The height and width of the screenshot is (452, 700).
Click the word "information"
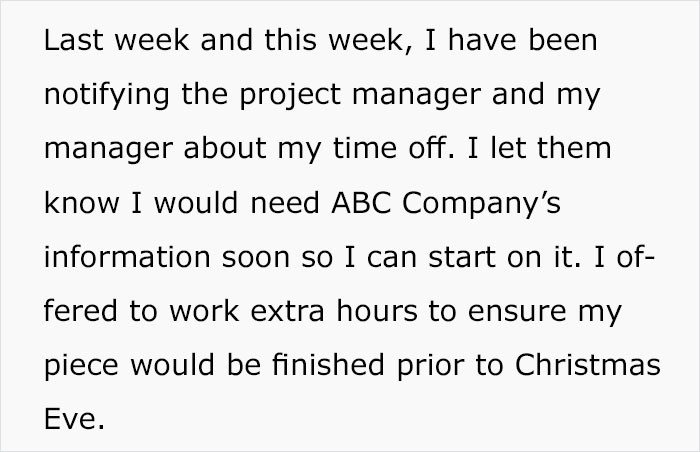tap(127, 257)
